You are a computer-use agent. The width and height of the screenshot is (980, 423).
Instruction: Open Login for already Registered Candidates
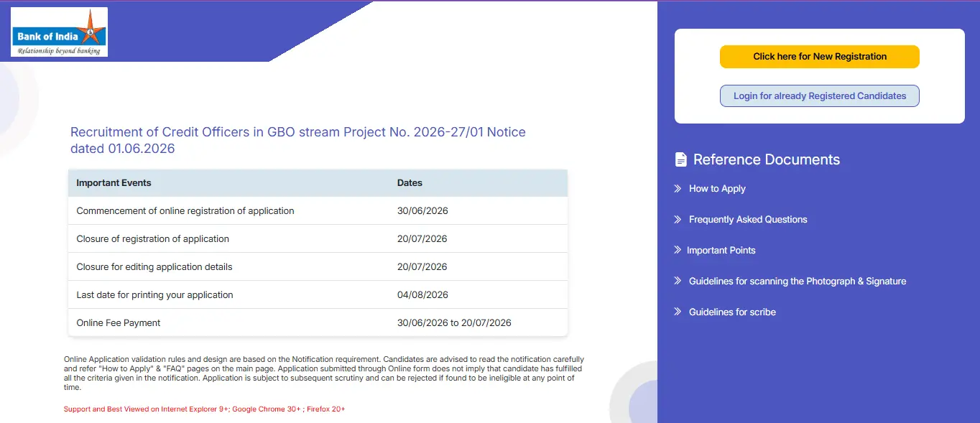click(820, 96)
